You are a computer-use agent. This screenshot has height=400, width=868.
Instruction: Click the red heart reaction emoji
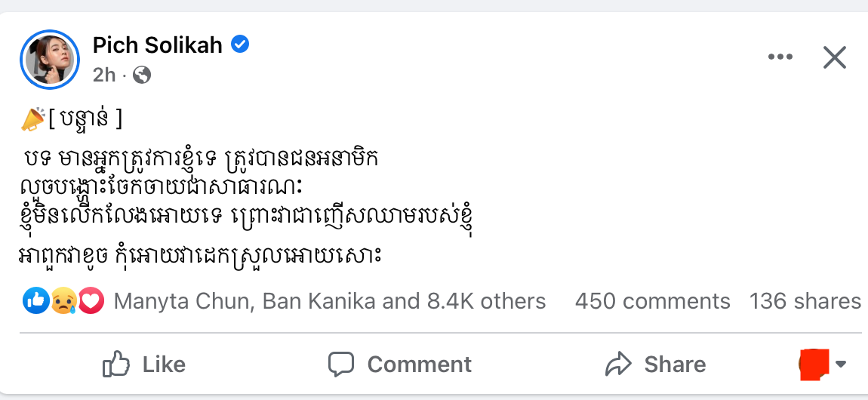tap(90, 302)
